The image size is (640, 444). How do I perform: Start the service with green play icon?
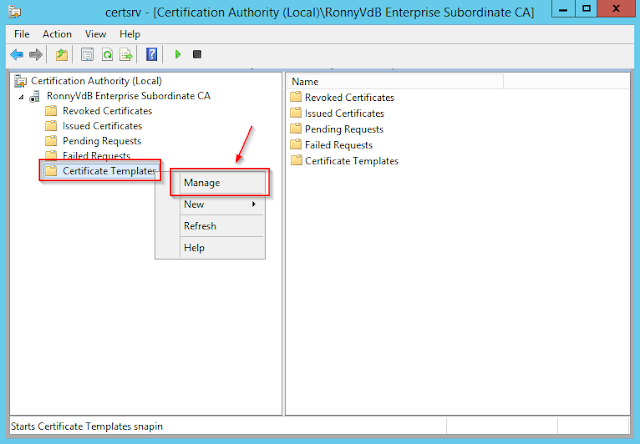(178, 54)
